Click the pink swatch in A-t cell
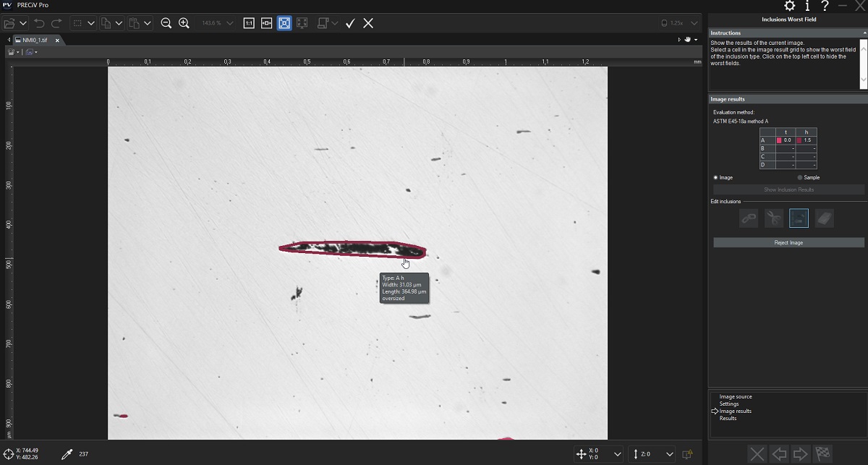Image resolution: width=868 pixels, height=465 pixels. [779, 140]
